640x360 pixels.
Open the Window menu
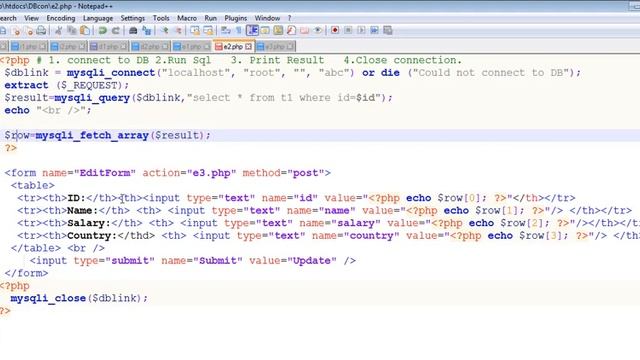point(267,18)
